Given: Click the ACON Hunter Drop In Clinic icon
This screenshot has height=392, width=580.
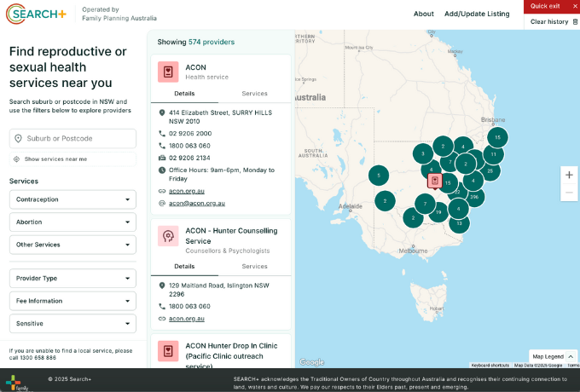Looking at the screenshot, I should tap(168, 351).
